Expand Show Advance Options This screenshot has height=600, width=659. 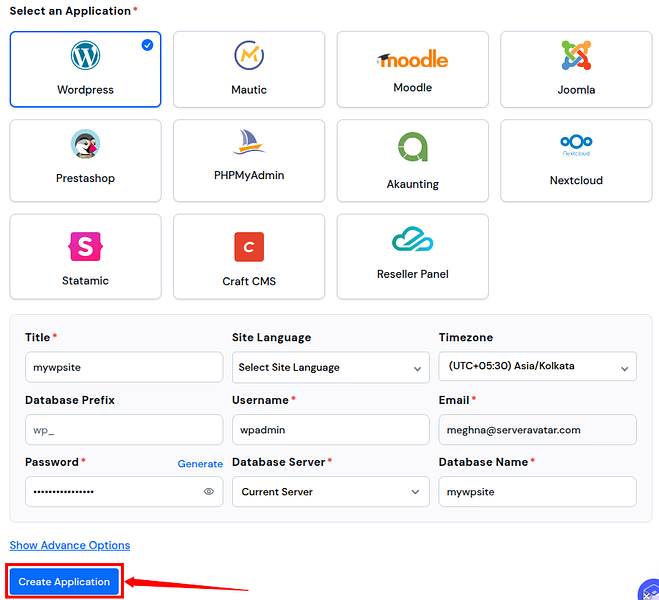pyautogui.click(x=70, y=545)
